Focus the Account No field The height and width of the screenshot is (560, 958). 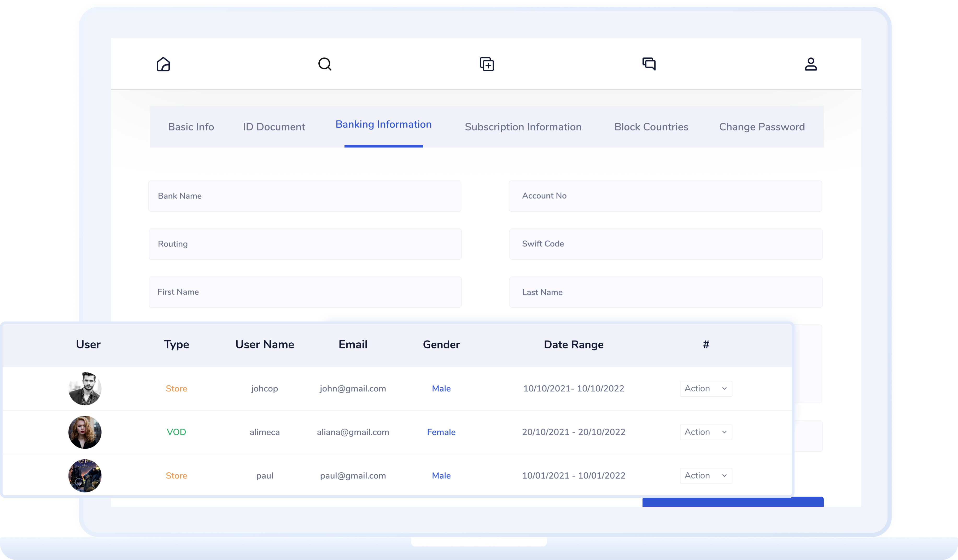point(665,196)
